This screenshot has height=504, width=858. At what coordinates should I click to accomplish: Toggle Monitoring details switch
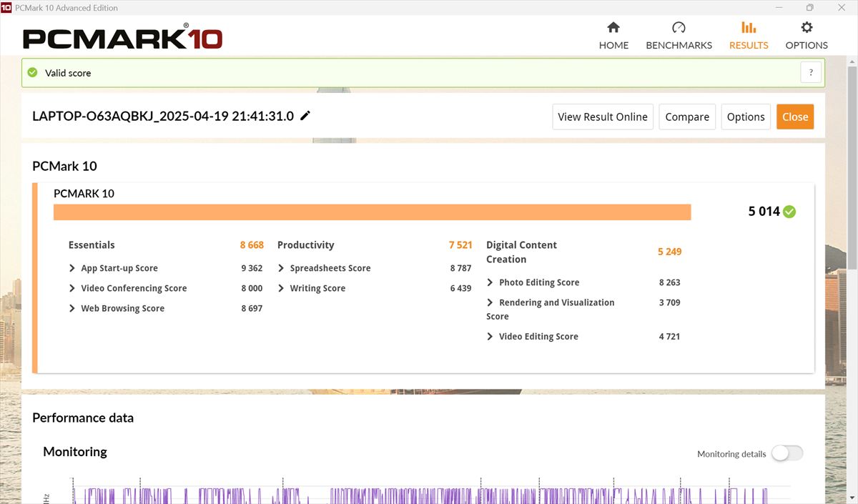coord(787,453)
